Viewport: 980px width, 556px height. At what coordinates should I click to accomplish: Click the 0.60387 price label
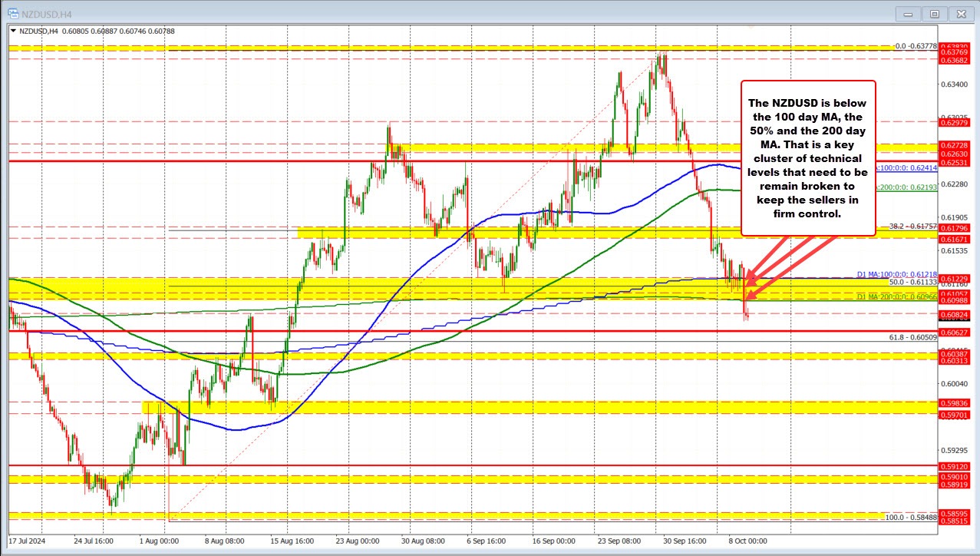pos(954,353)
